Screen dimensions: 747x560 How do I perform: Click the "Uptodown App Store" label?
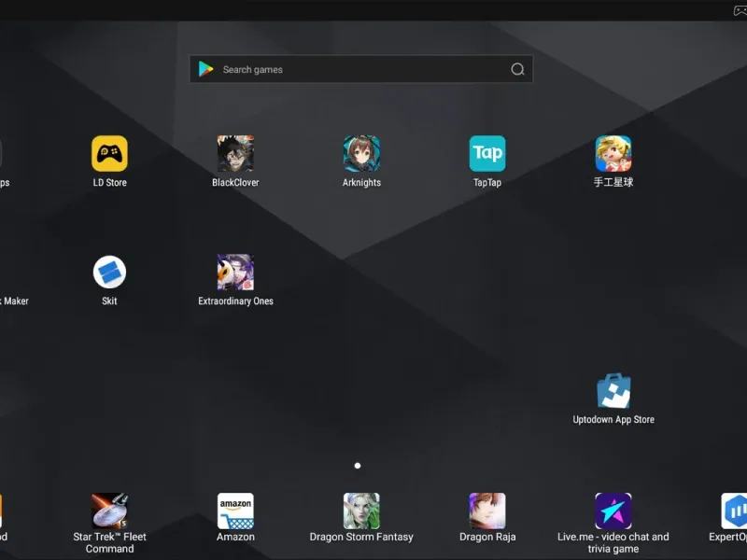tap(613, 419)
